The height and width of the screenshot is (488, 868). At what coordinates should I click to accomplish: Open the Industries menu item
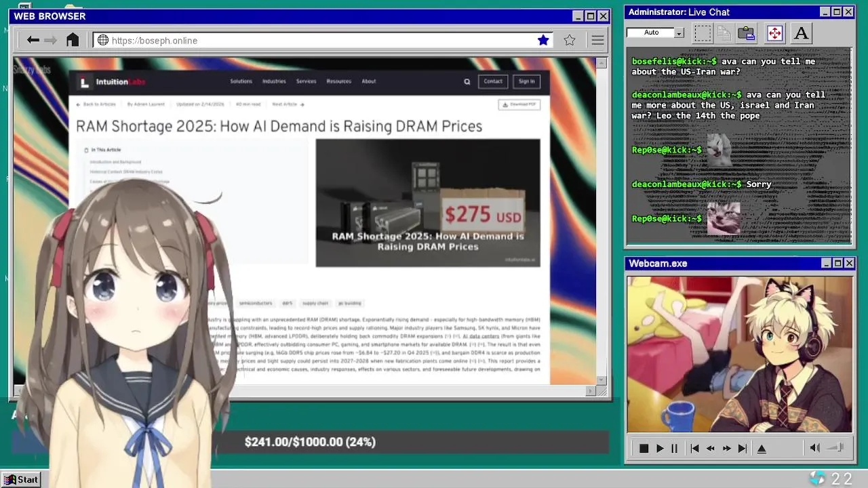(274, 81)
